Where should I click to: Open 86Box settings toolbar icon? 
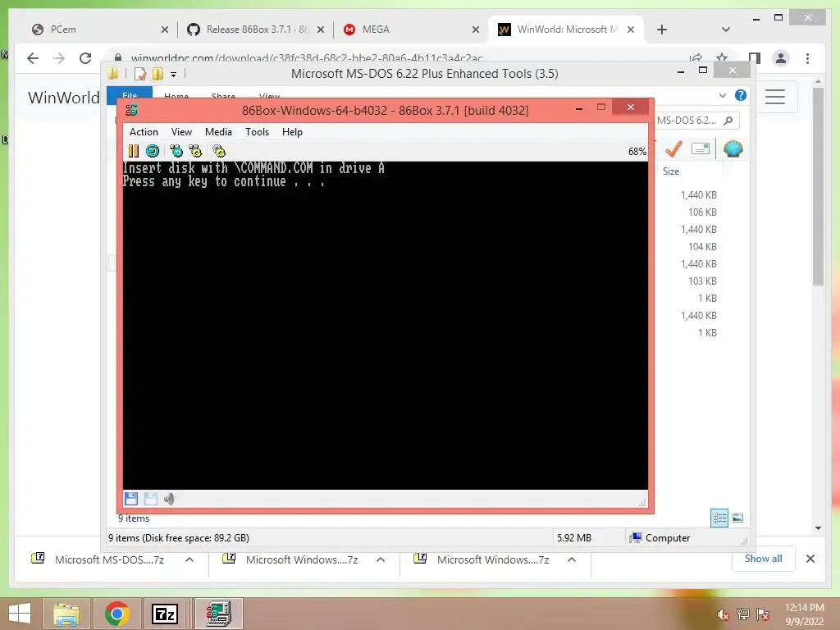click(219, 151)
